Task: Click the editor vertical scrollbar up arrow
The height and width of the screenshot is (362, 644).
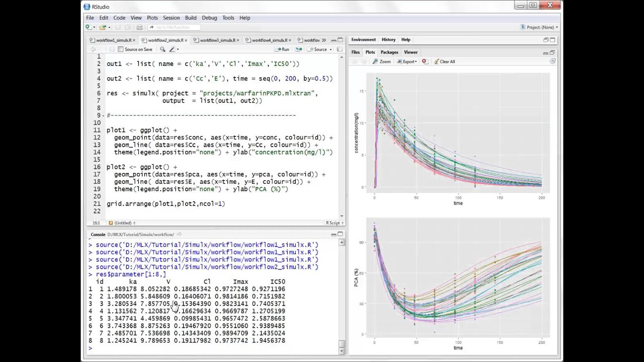Action: tap(342, 56)
